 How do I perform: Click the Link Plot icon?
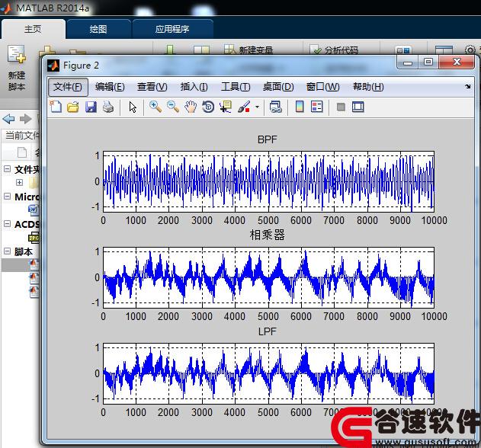[x=276, y=107]
